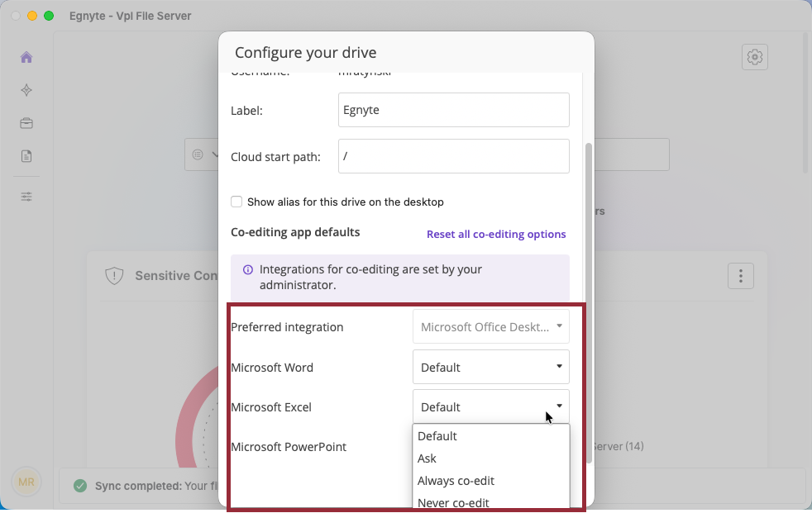Click the Co-editing app defaults heading
812x513 pixels.
(x=295, y=232)
